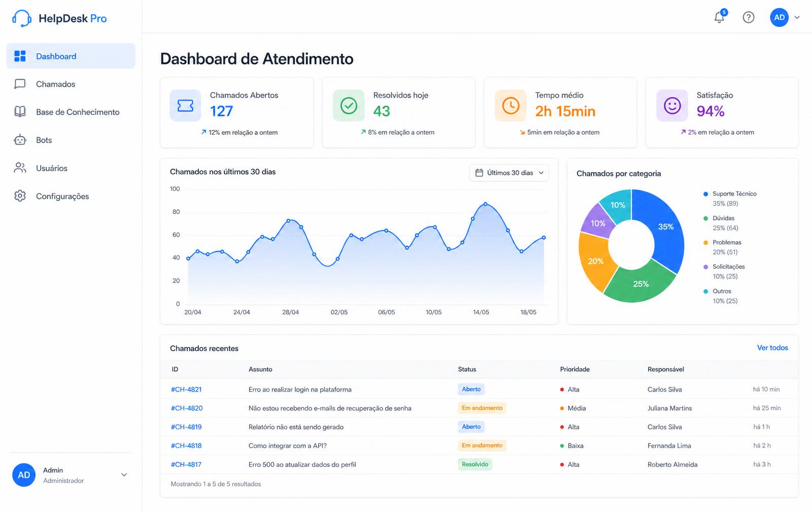Click the Base de Conhecimento book icon
The image size is (812, 512).
20,112
